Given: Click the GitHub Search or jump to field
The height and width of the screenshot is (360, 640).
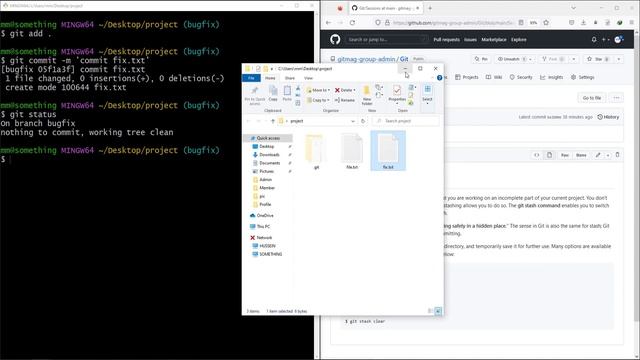Looking at the screenshot, I should coord(387,40).
